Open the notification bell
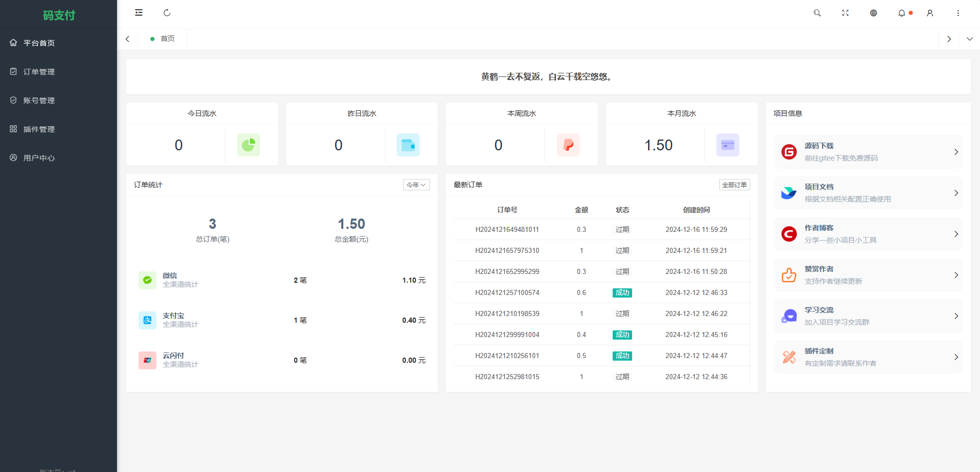The height and width of the screenshot is (472, 980). [x=901, y=13]
